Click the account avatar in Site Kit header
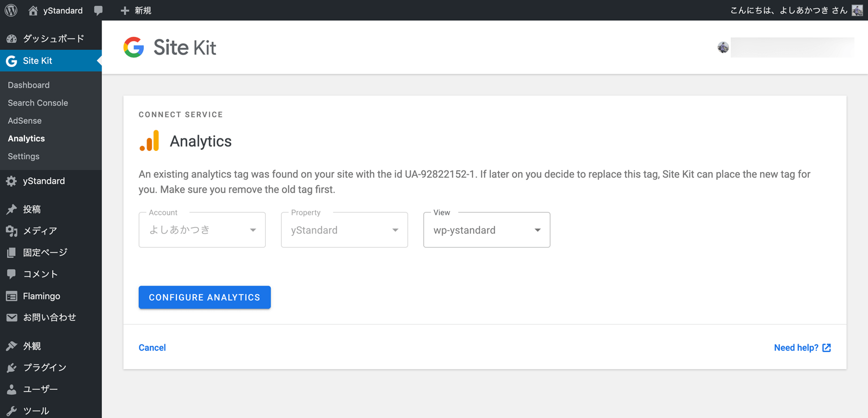This screenshot has width=868, height=418. (x=723, y=47)
